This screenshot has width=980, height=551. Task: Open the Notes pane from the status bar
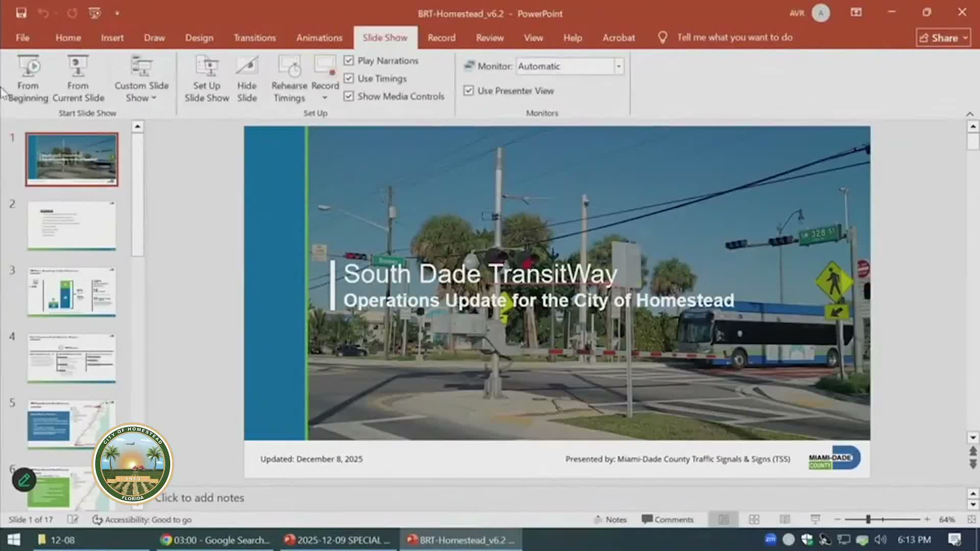click(610, 519)
